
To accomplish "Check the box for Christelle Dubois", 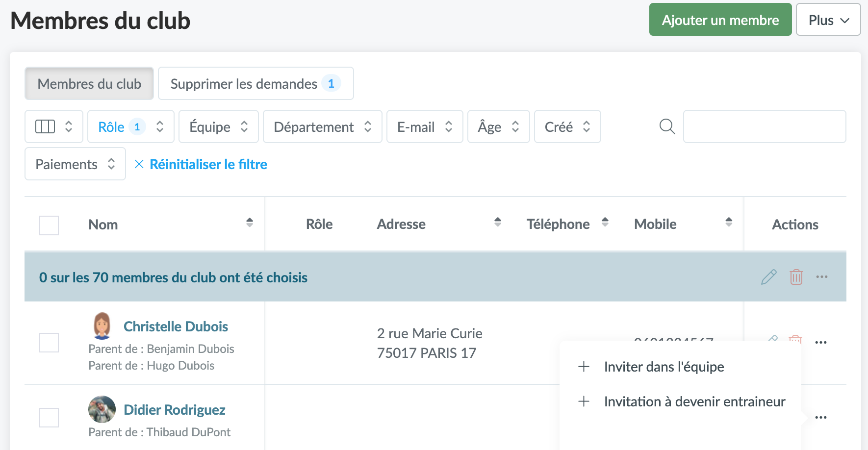I will point(49,343).
